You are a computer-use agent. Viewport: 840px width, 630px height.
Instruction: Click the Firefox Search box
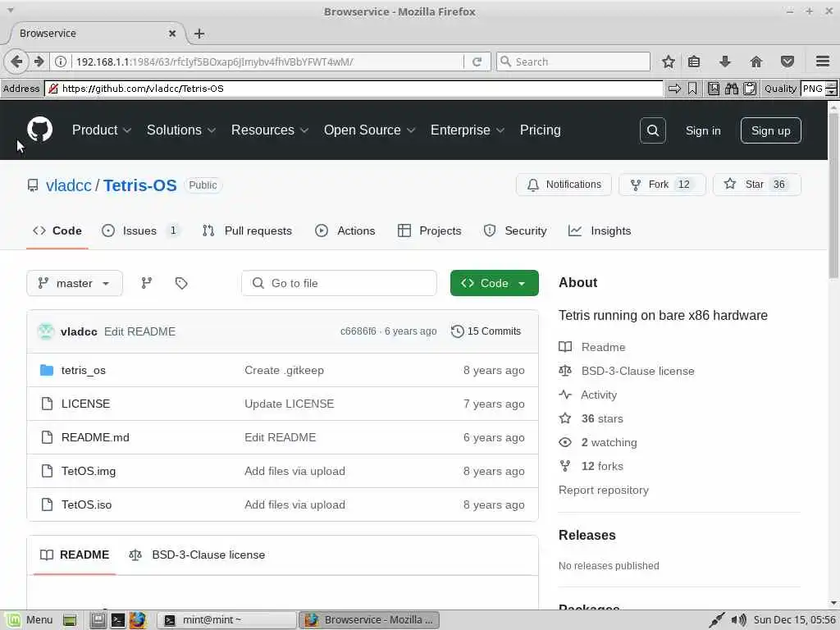tap(573, 62)
